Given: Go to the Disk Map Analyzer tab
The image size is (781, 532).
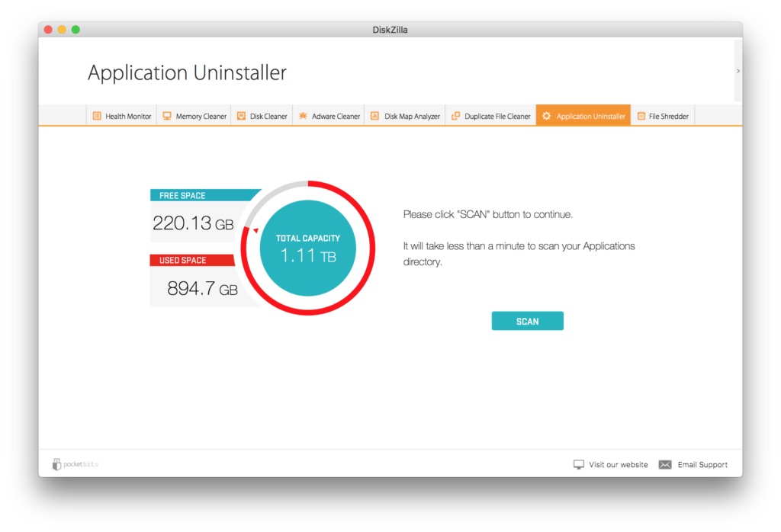Looking at the screenshot, I should click(x=405, y=116).
